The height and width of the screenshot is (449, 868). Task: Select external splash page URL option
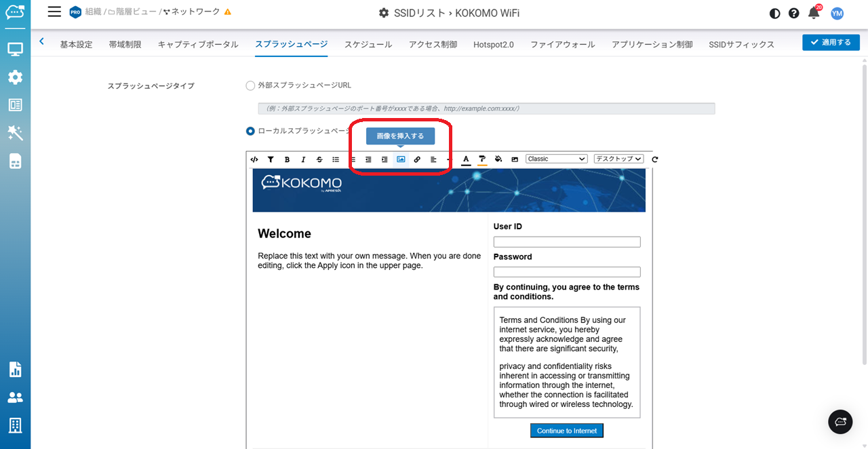point(250,86)
